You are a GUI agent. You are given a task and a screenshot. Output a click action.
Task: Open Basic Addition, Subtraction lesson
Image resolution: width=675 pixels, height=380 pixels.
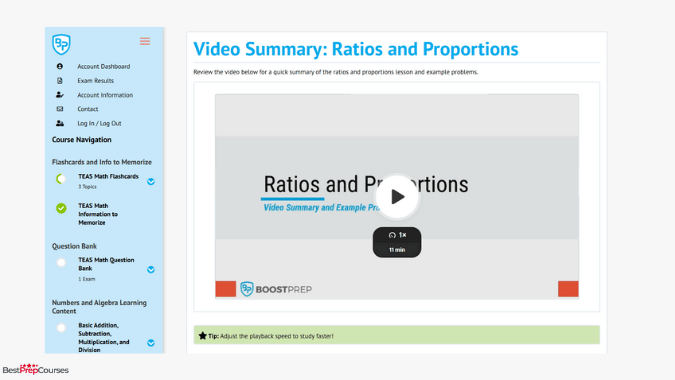click(104, 337)
